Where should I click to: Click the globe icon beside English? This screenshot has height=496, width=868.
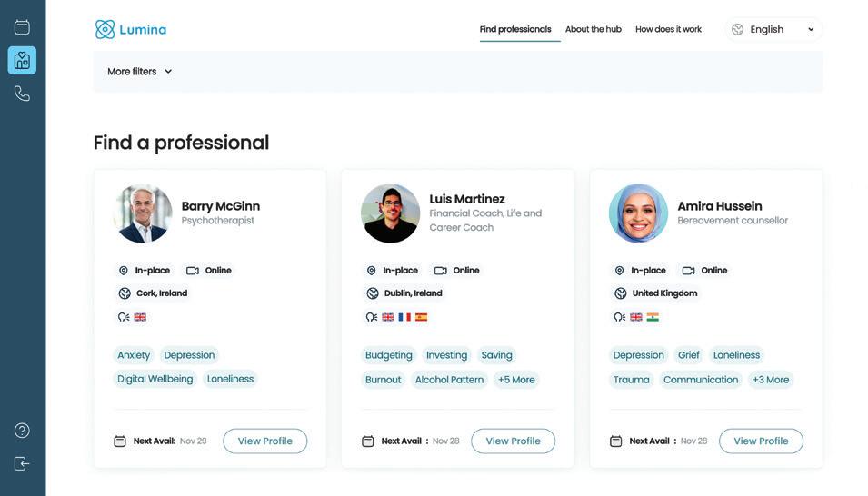coord(737,29)
